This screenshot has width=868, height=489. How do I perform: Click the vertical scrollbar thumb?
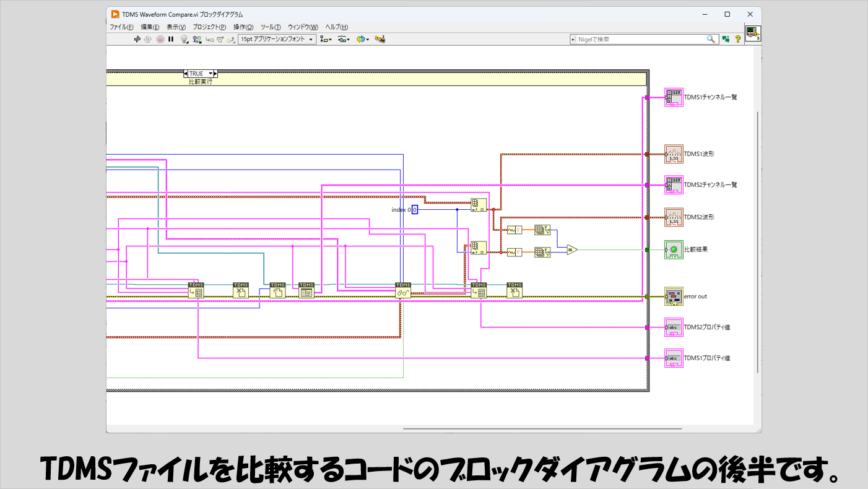758,241
